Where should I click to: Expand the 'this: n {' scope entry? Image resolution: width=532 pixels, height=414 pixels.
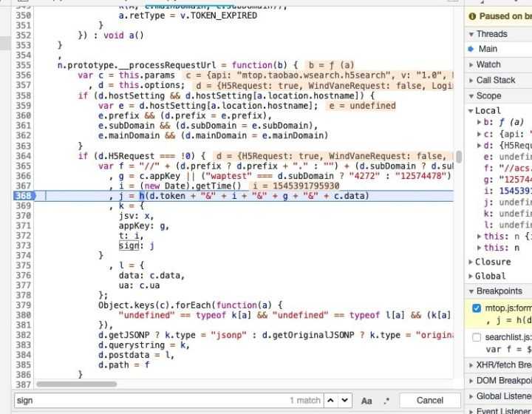(479, 236)
